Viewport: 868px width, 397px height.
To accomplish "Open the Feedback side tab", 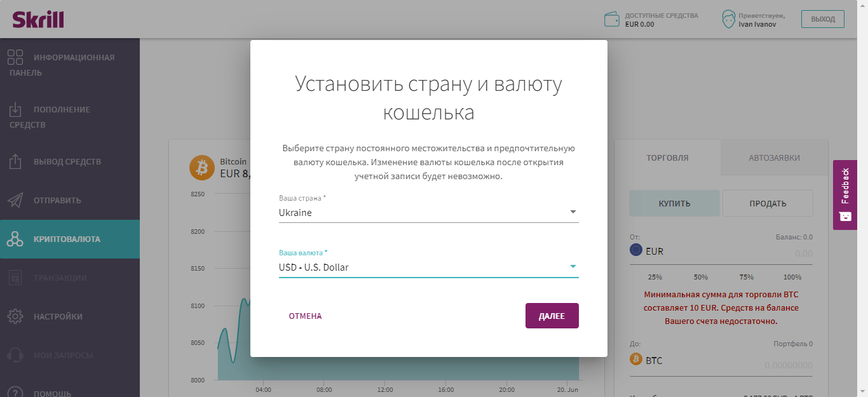I will (x=844, y=194).
